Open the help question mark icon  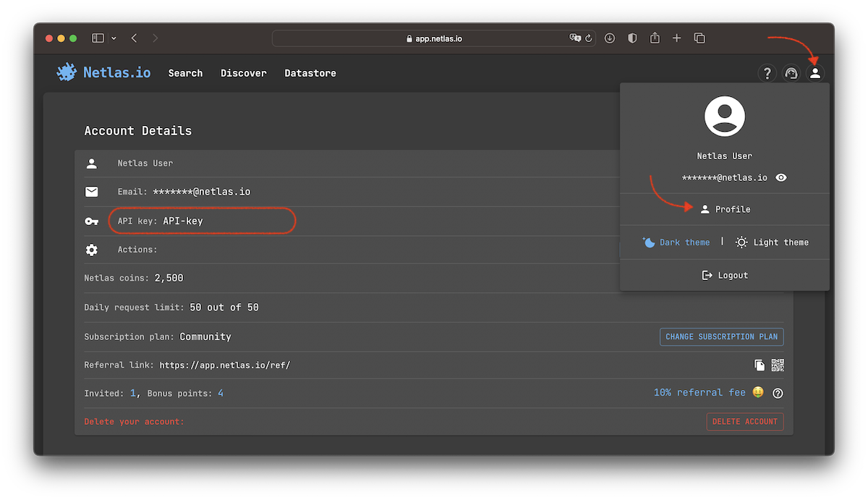767,73
